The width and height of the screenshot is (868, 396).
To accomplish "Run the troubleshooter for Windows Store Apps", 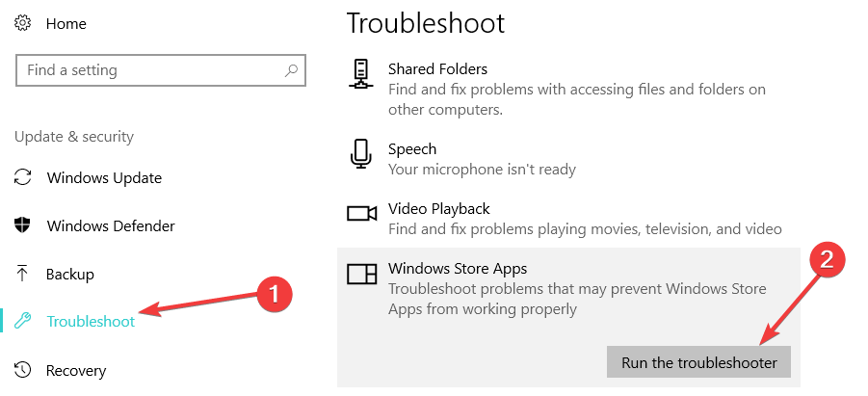I will pyautogui.click(x=698, y=362).
